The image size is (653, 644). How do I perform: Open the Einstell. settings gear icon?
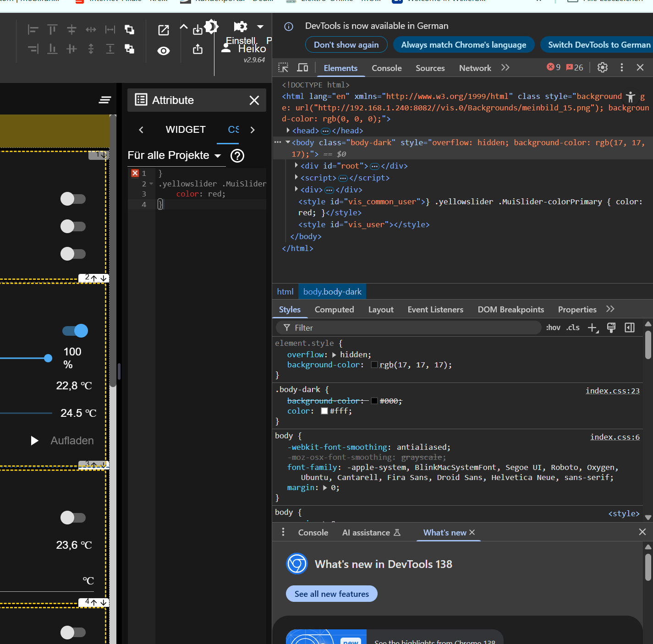click(241, 27)
